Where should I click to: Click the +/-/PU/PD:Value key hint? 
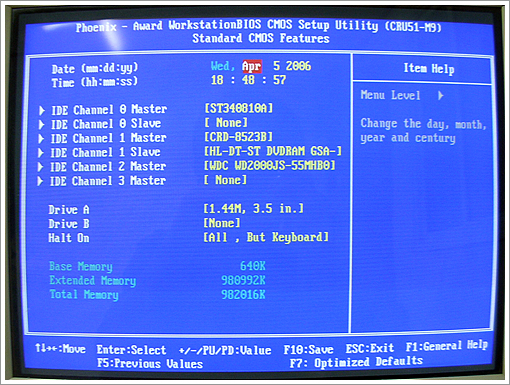225,350
